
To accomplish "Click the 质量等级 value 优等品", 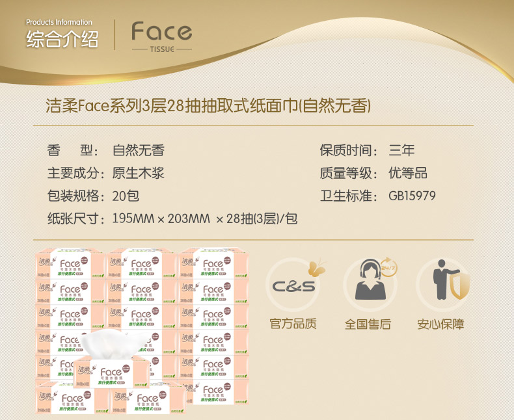I will [x=408, y=173].
